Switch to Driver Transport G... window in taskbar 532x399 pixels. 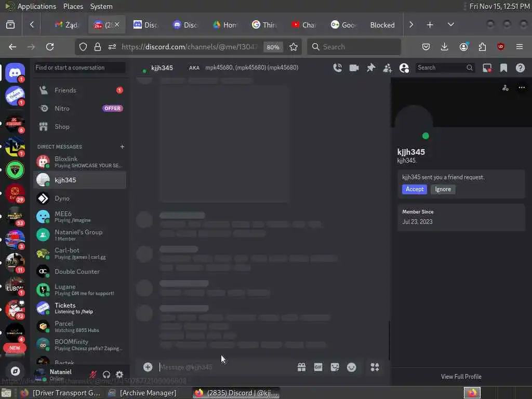pos(61,393)
